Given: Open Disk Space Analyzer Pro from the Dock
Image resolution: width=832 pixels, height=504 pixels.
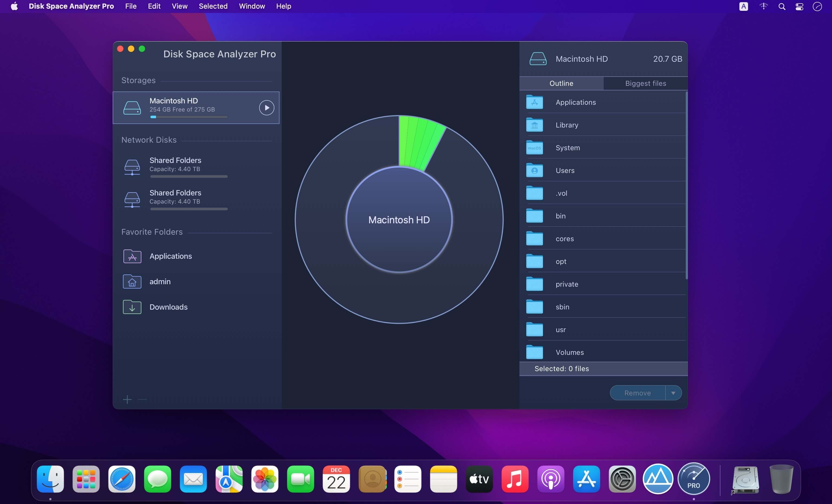Looking at the screenshot, I should [x=694, y=479].
